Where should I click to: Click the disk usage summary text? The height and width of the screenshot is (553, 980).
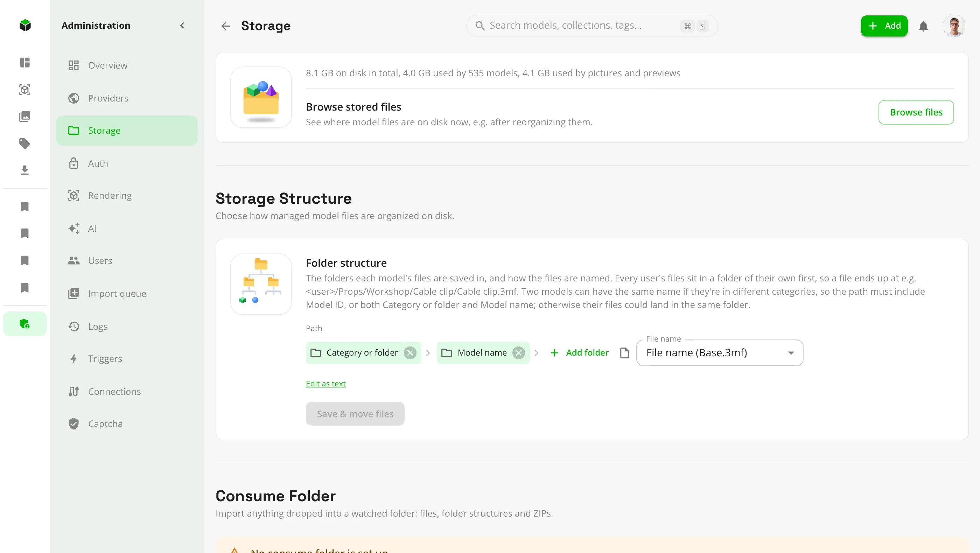click(x=493, y=73)
